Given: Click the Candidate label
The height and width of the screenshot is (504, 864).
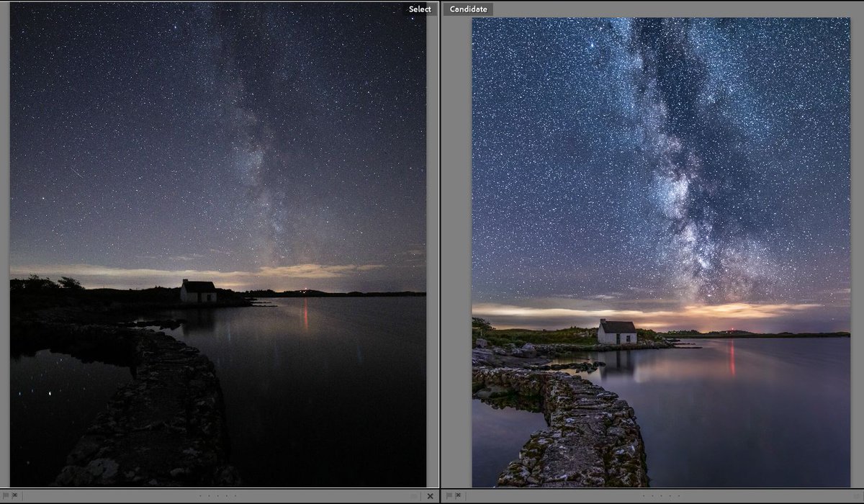Looking at the screenshot, I should (x=468, y=9).
